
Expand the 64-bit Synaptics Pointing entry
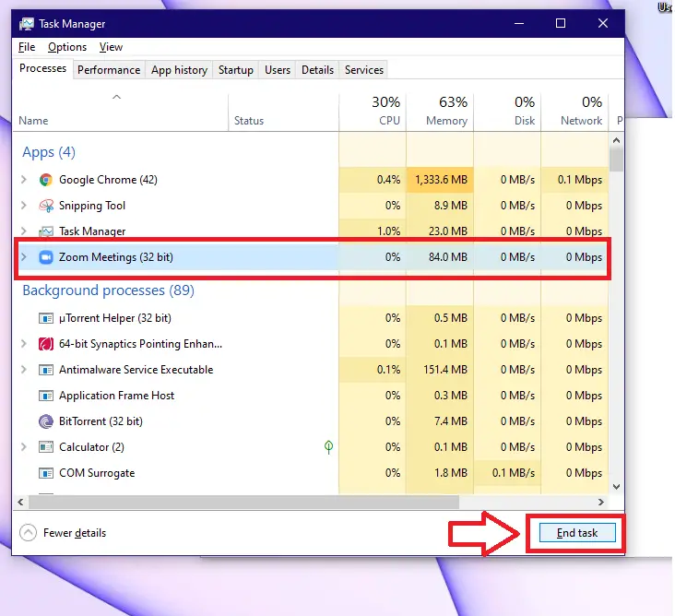click(24, 344)
